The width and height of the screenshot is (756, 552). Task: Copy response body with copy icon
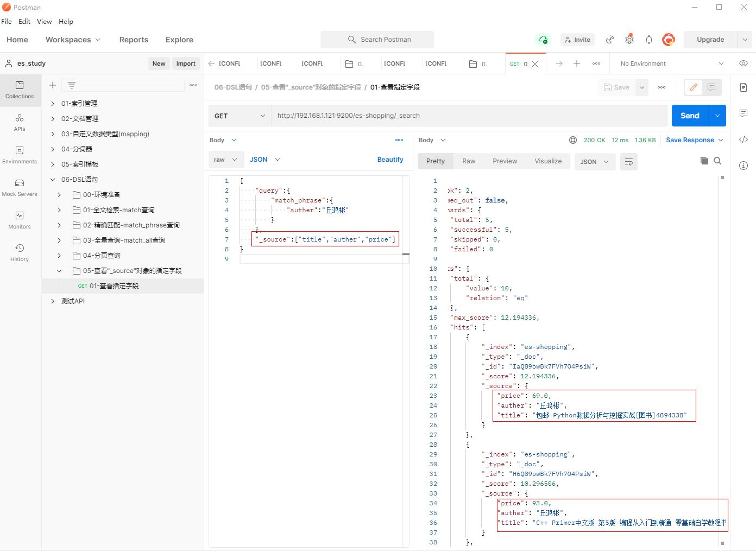[x=704, y=161]
